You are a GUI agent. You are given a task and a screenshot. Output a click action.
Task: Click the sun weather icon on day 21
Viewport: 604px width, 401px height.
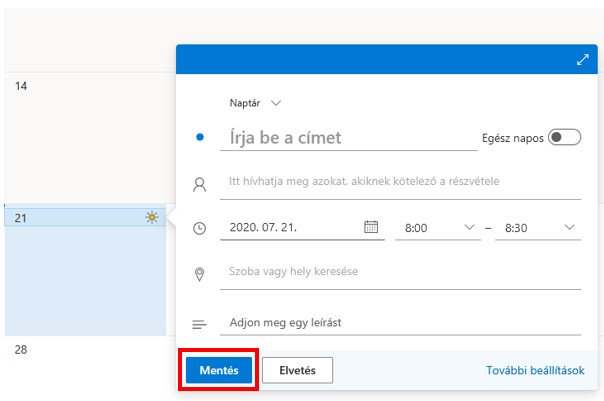click(152, 217)
